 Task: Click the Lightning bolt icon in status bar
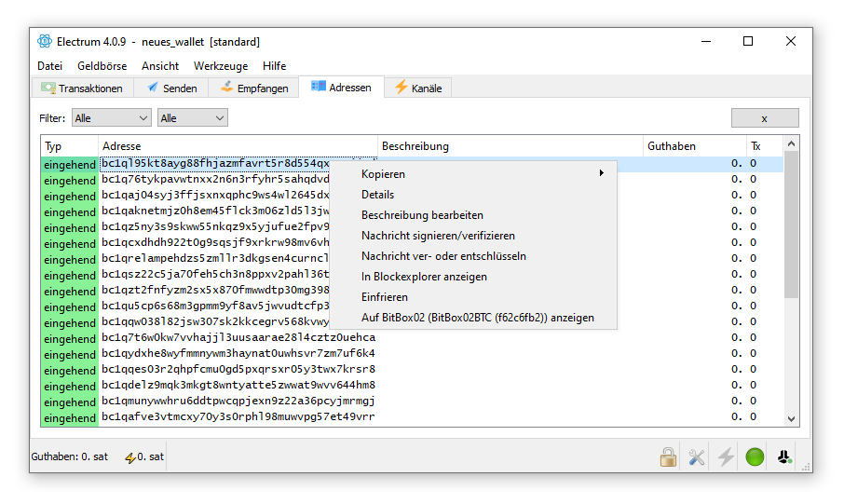tap(726, 457)
